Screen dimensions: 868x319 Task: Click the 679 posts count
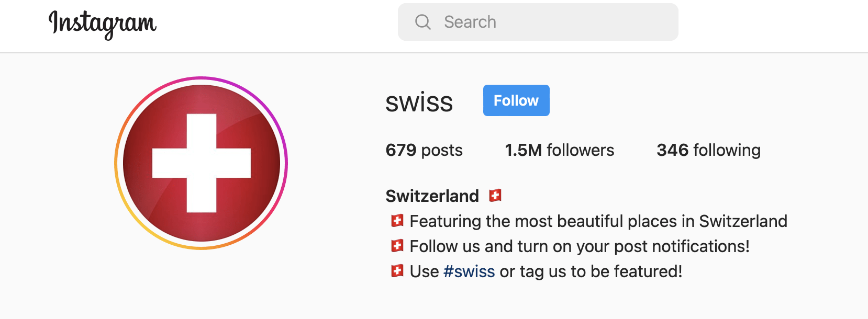(424, 151)
